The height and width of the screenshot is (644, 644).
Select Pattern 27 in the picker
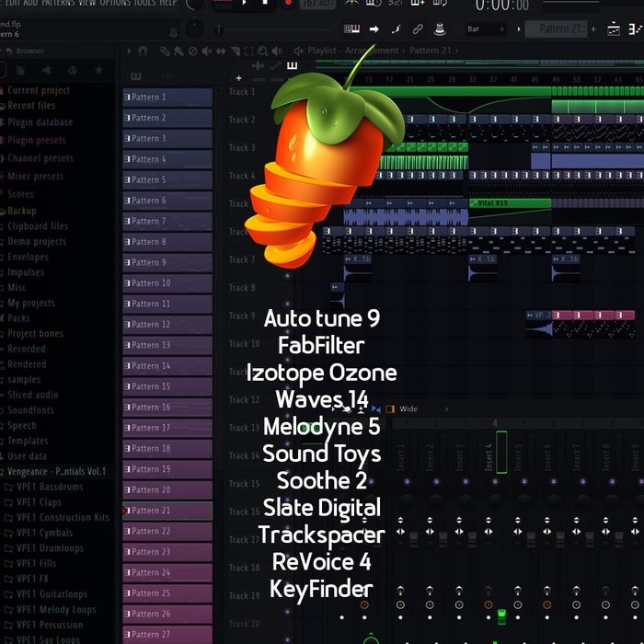pos(167,635)
